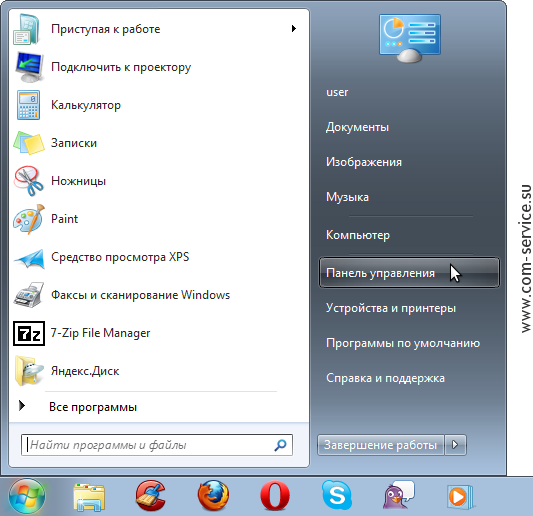Launch CCleaner from the taskbar
The image size is (533, 516).
coord(151,496)
